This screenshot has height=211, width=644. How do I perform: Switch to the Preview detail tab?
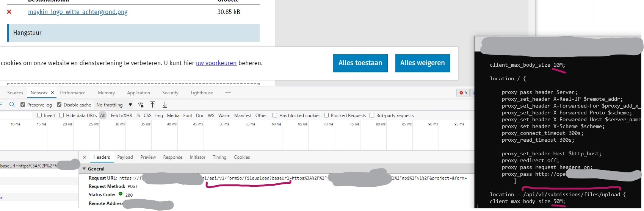148,157
